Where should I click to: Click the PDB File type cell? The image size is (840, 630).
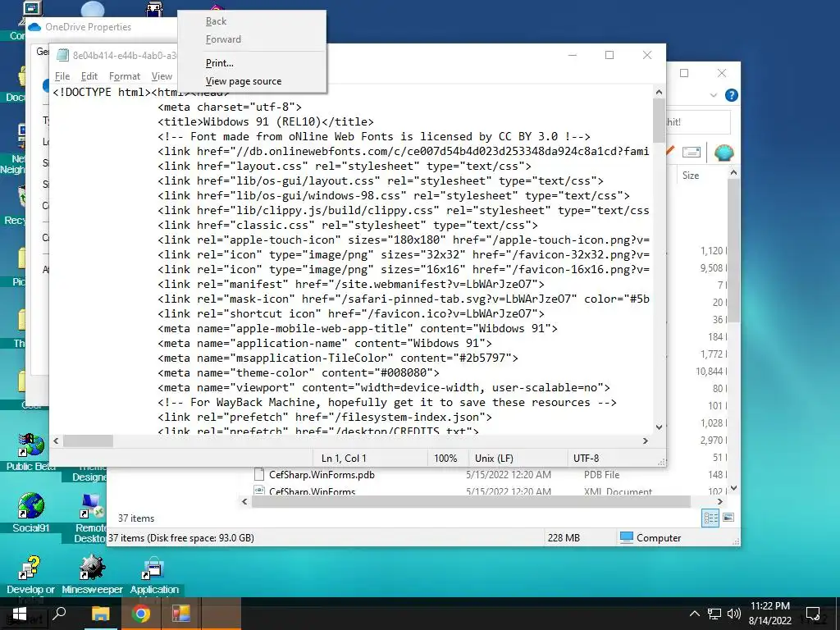point(601,475)
